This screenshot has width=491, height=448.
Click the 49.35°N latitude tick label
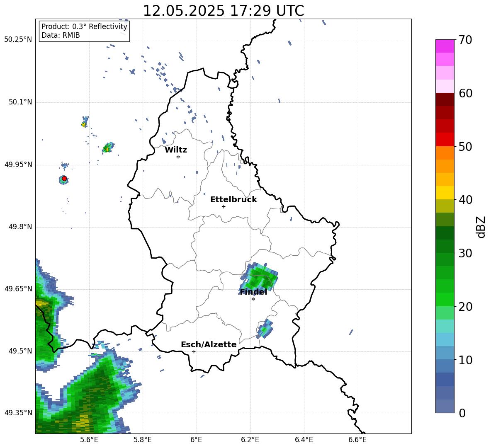[18, 413]
